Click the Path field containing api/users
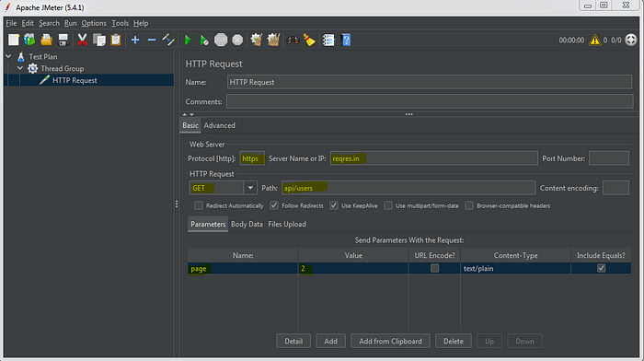644x361 pixels. [408, 188]
